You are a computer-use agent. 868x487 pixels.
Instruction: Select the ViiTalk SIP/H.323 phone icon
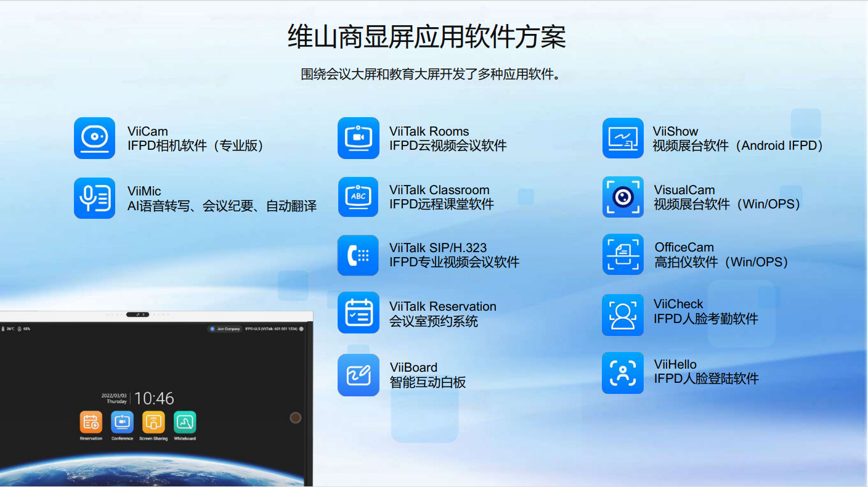[x=358, y=254]
